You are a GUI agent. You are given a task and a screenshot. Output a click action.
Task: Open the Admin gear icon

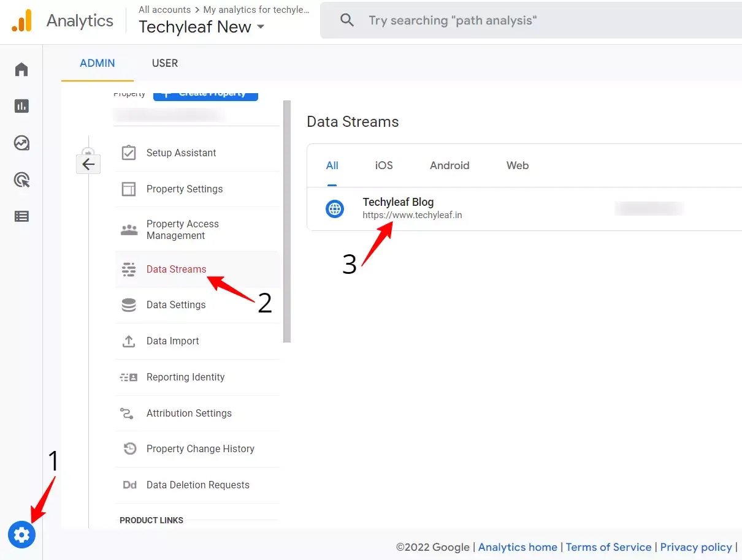[21, 535]
